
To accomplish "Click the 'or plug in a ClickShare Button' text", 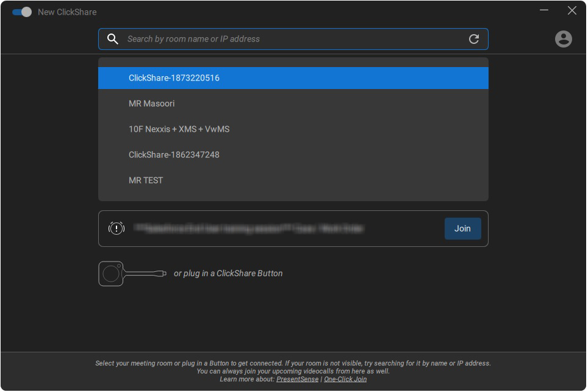I will click(228, 274).
